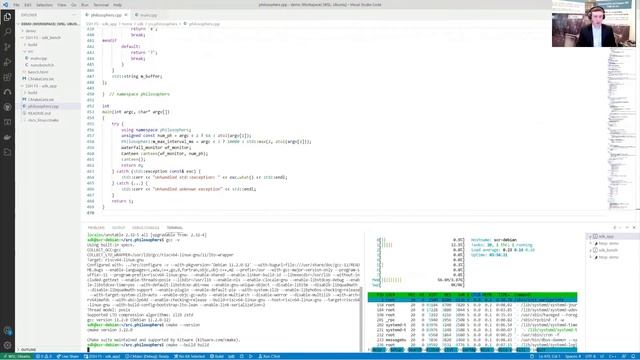The image size is (640, 360).
Task: Select the sdk_bench terminal in terminal list
Action: click(x=608, y=250)
